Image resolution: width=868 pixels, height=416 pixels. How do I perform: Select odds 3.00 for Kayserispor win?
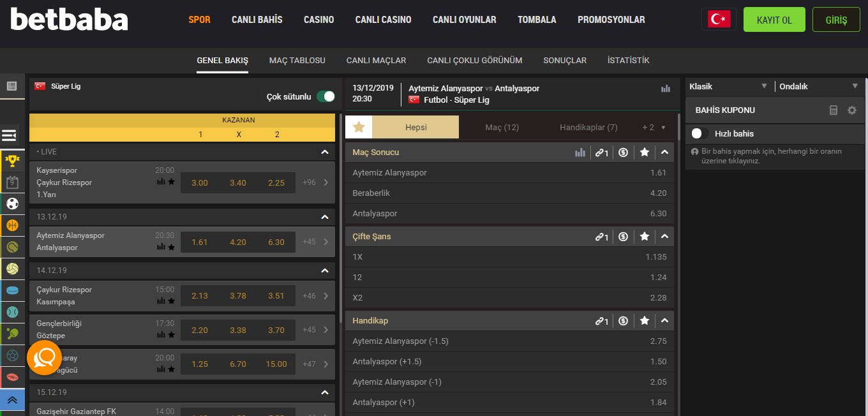coord(200,182)
